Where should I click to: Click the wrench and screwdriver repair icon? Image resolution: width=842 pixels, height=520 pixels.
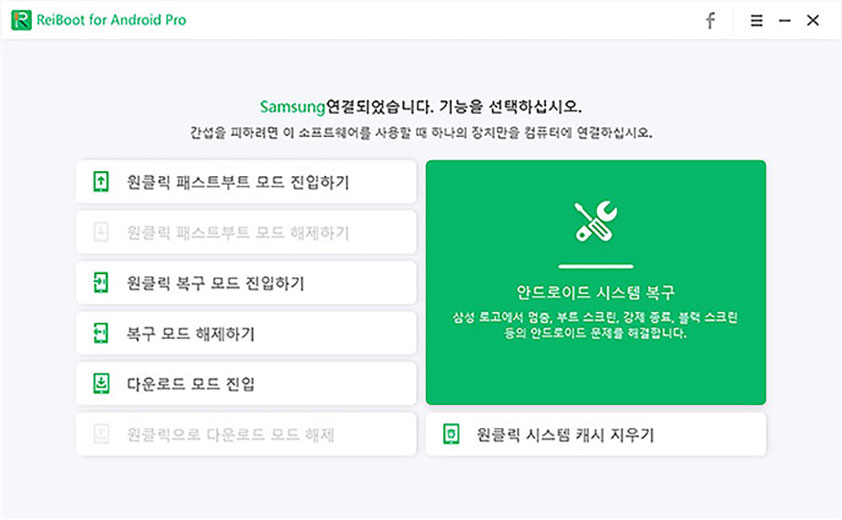596,221
